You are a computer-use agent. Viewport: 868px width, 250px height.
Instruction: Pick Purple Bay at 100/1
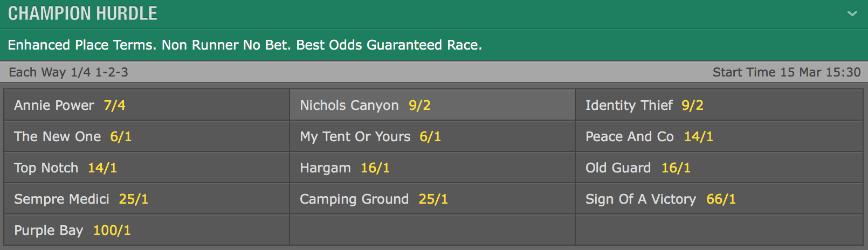pyautogui.click(x=147, y=230)
